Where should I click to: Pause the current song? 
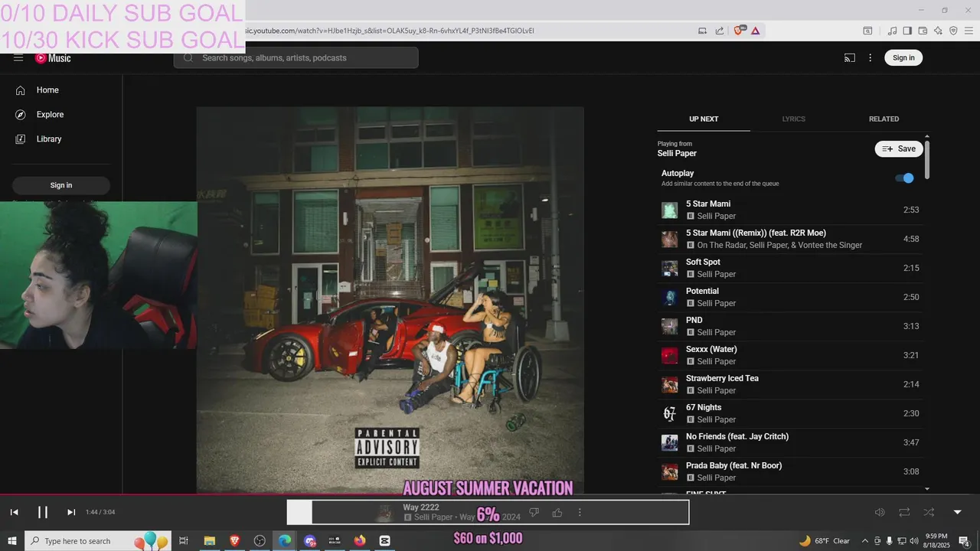(x=43, y=512)
